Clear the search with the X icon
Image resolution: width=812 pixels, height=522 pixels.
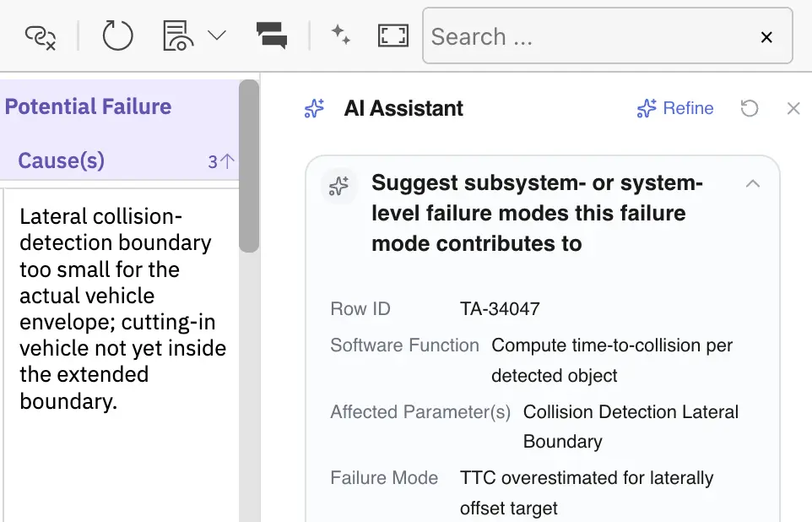tap(766, 37)
